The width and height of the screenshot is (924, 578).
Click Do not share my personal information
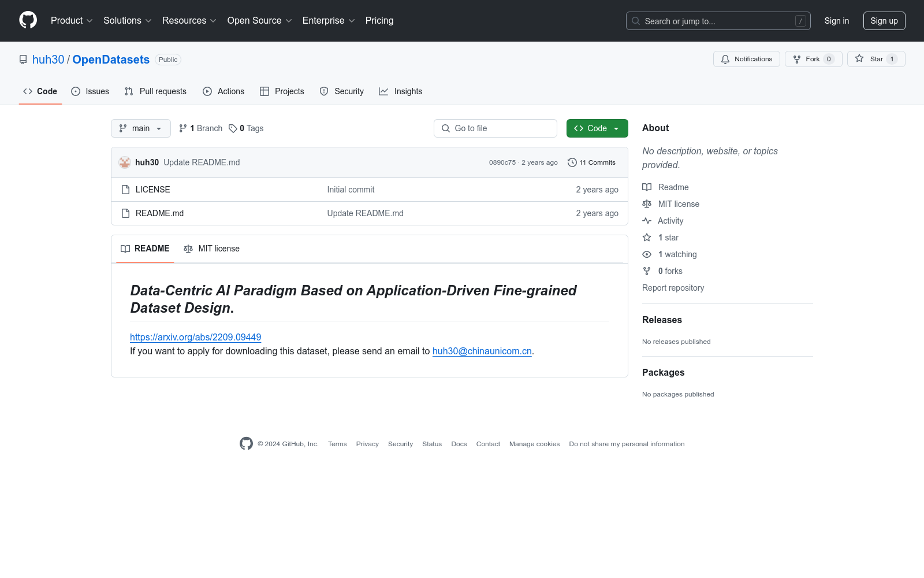tap(627, 444)
